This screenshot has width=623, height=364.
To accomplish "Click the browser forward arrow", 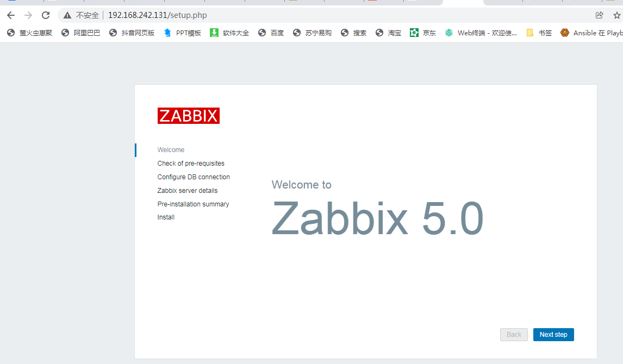I will click(28, 15).
